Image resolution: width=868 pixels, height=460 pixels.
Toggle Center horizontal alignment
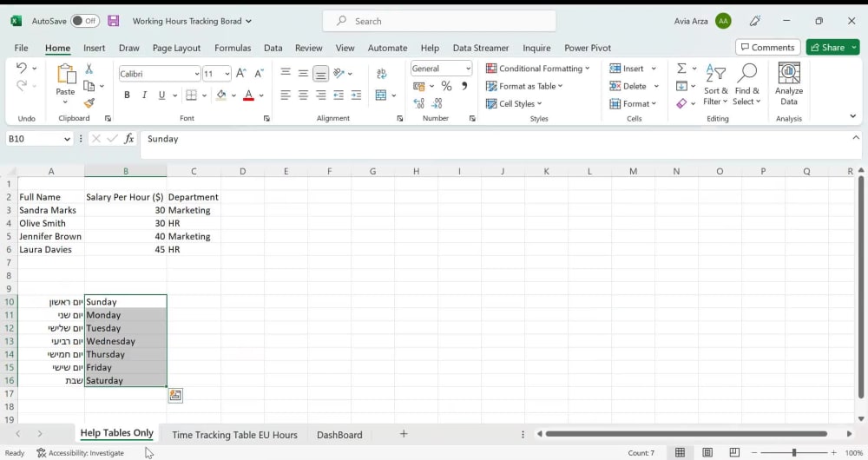(x=303, y=95)
